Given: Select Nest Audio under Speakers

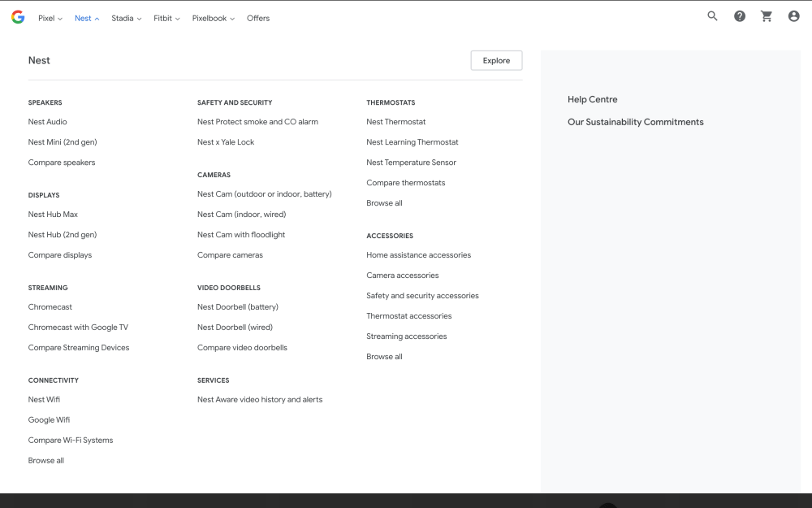Looking at the screenshot, I should point(48,122).
